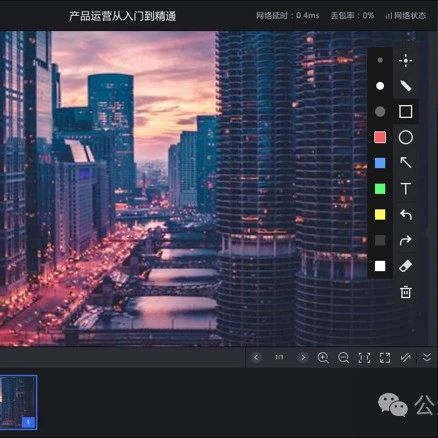Click the course title 产品运营从入门到精通
This screenshot has width=438, height=438.
(123, 16)
